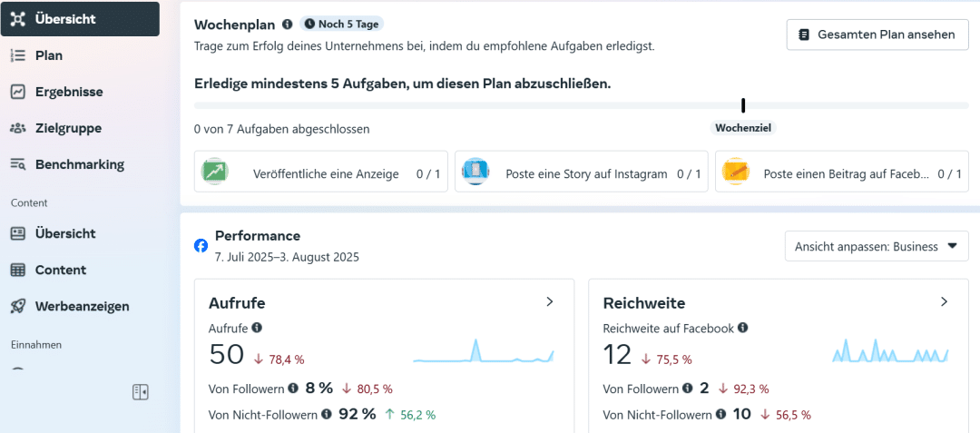
Task: Click the info icon beside Wochenplan
Action: 288,25
